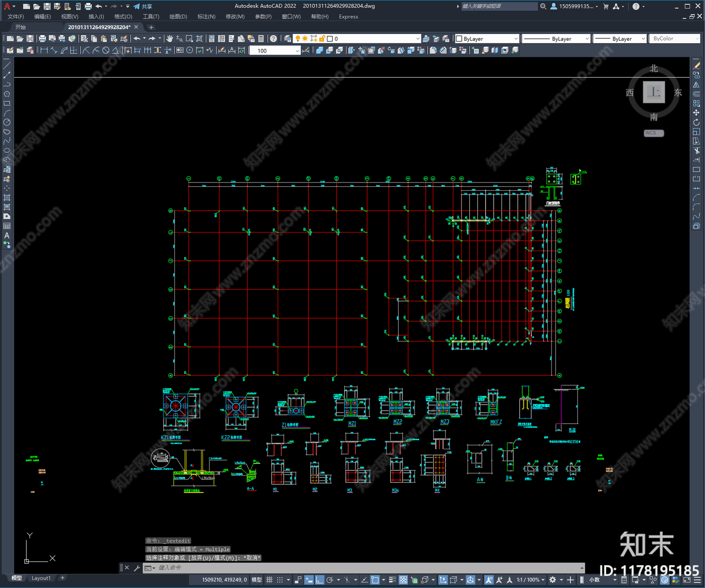Click the WCS label under the ViewCube

pyautogui.click(x=653, y=133)
